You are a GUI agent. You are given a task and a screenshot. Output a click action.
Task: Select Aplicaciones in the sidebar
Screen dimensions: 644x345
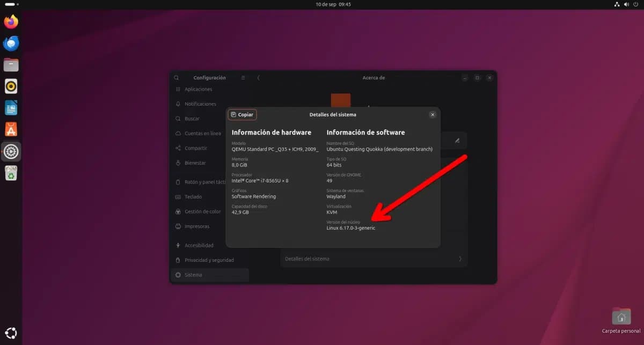198,90
